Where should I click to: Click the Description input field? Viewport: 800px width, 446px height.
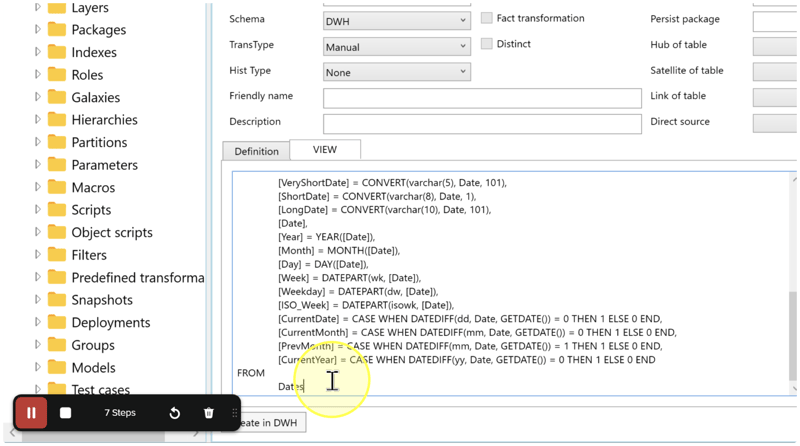point(482,123)
